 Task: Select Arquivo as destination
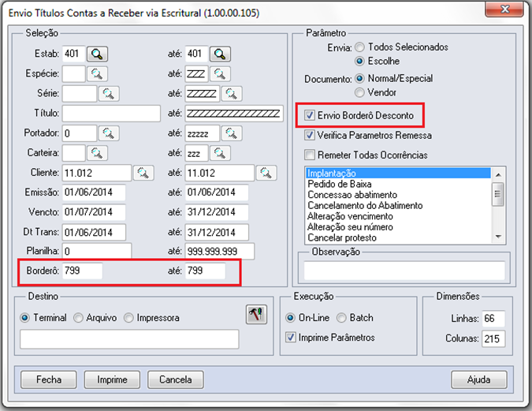point(78,318)
